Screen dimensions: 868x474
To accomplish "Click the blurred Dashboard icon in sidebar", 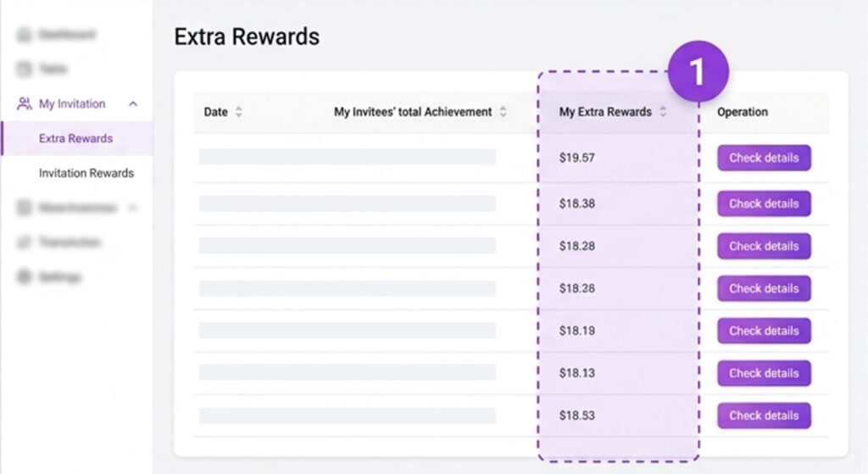I will coord(24,35).
